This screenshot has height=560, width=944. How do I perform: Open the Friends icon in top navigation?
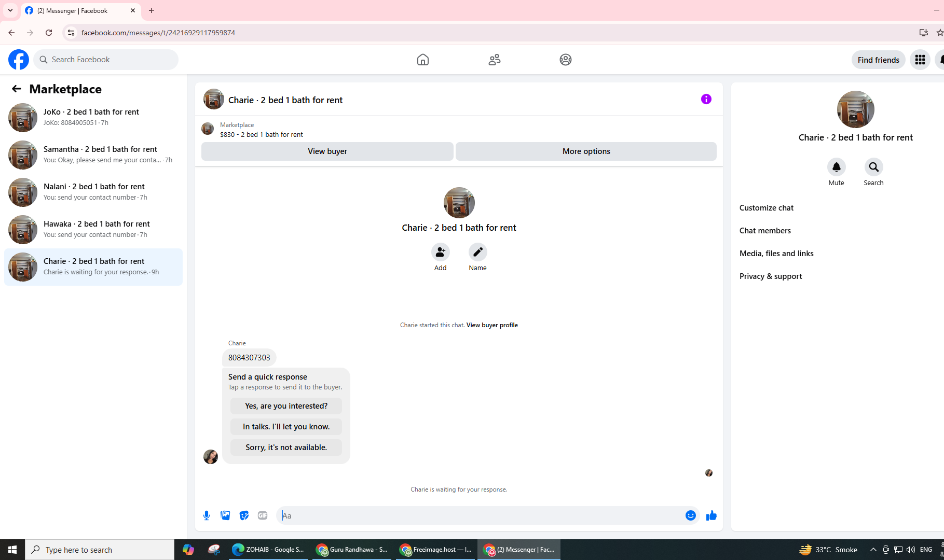click(495, 60)
